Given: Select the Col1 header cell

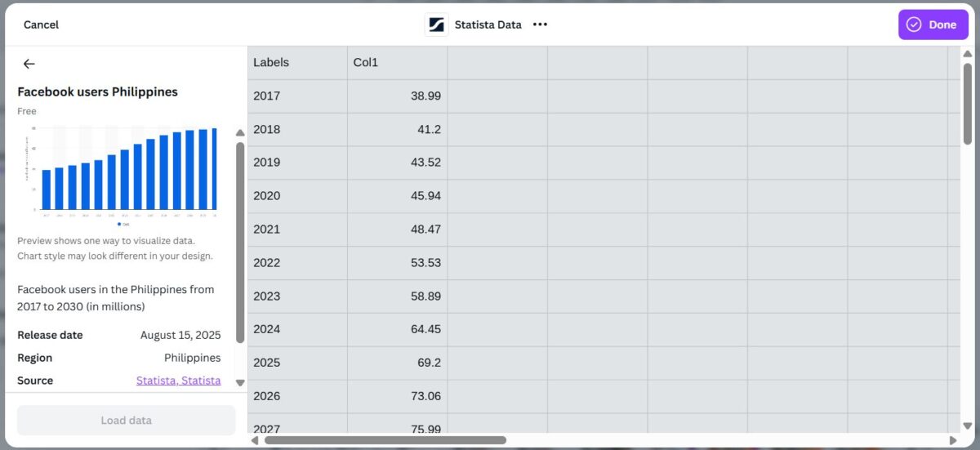Looking at the screenshot, I should click(397, 63).
